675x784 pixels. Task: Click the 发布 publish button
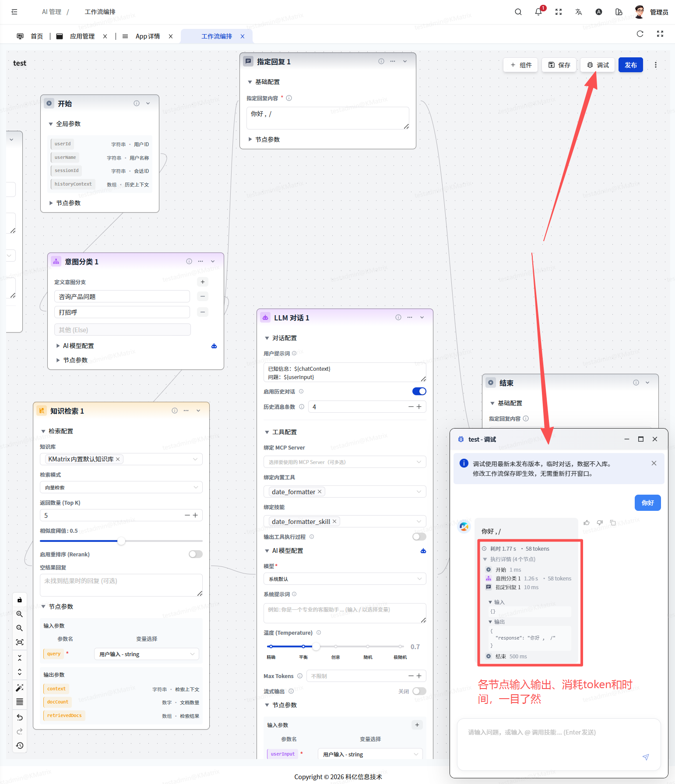pos(630,65)
